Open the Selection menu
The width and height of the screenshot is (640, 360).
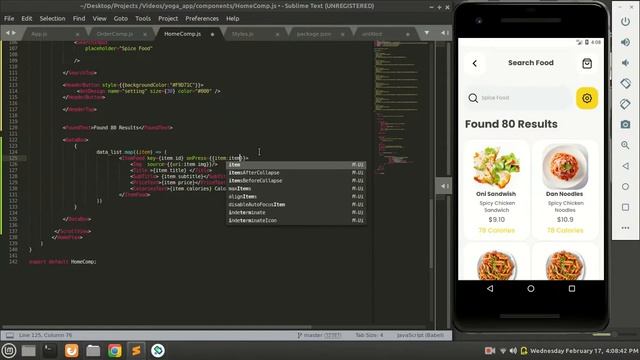tap(52, 18)
